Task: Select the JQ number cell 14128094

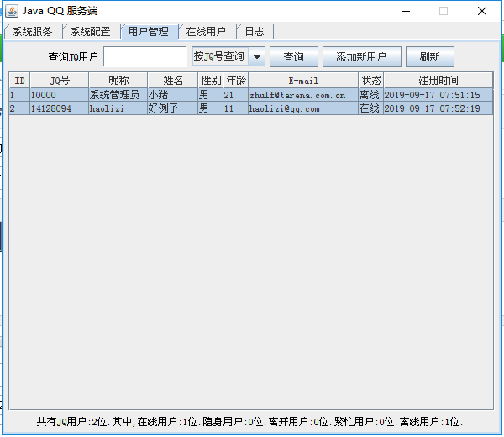Action: (x=60, y=108)
